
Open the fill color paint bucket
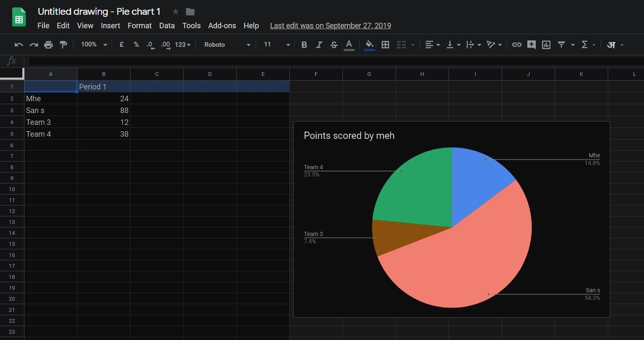(370, 44)
